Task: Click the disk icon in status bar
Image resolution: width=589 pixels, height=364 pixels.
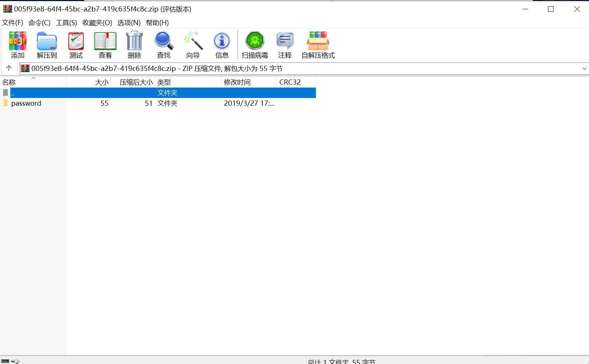Action: (x=5, y=361)
